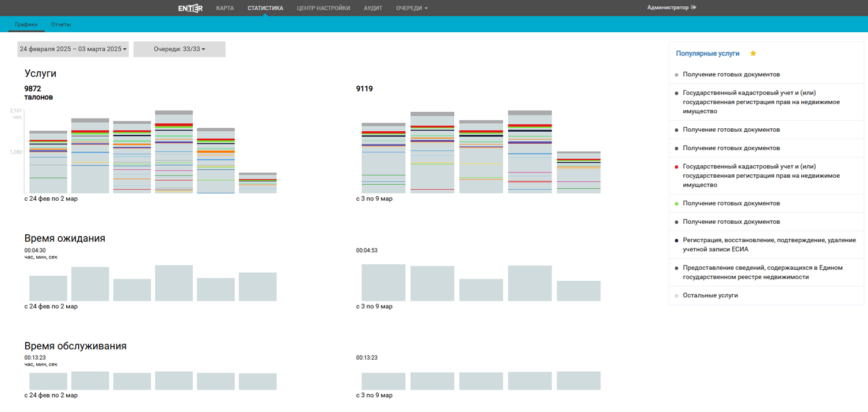Open Центр настройки in the top menu

click(323, 8)
